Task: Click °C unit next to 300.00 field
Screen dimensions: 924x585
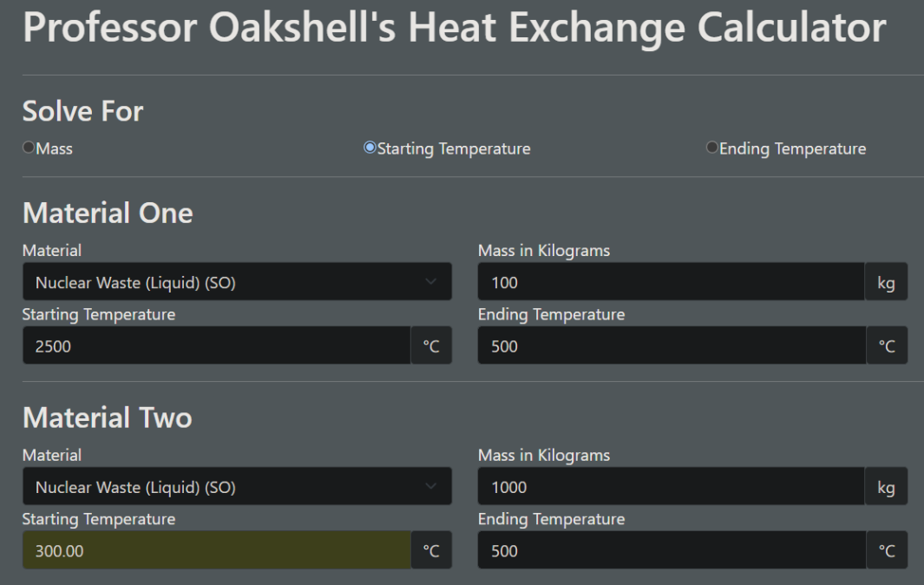Action: coord(431,550)
